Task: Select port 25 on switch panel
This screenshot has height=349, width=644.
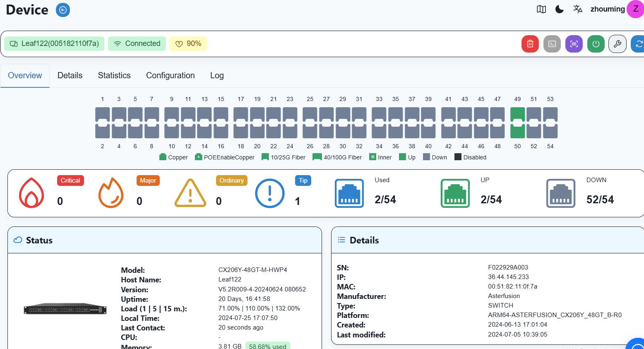Action: pyautogui.click(x=310, y=115)
